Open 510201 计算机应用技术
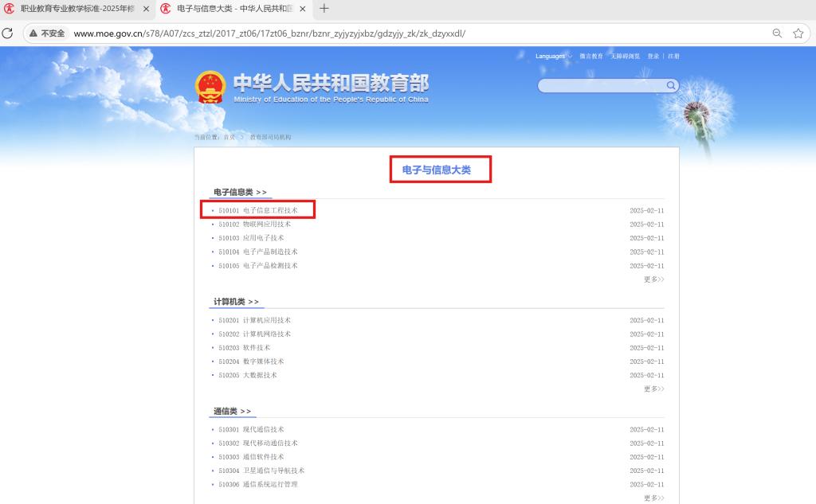The width and height of the screenshot is (816, 504). coord(254,320)
